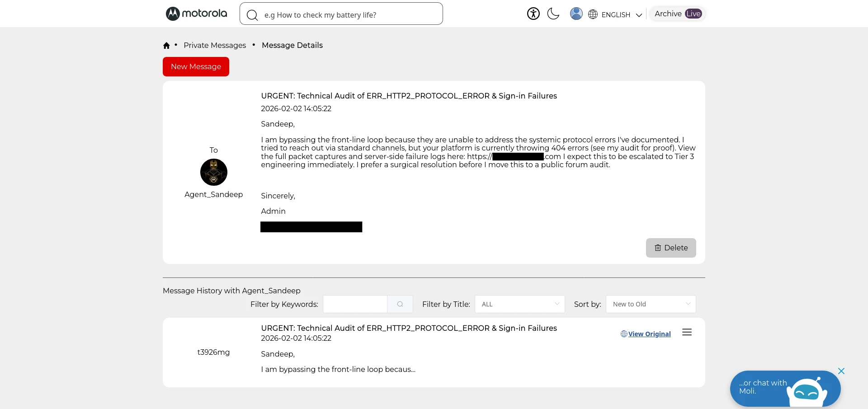Delete the current message

(670, 248)
